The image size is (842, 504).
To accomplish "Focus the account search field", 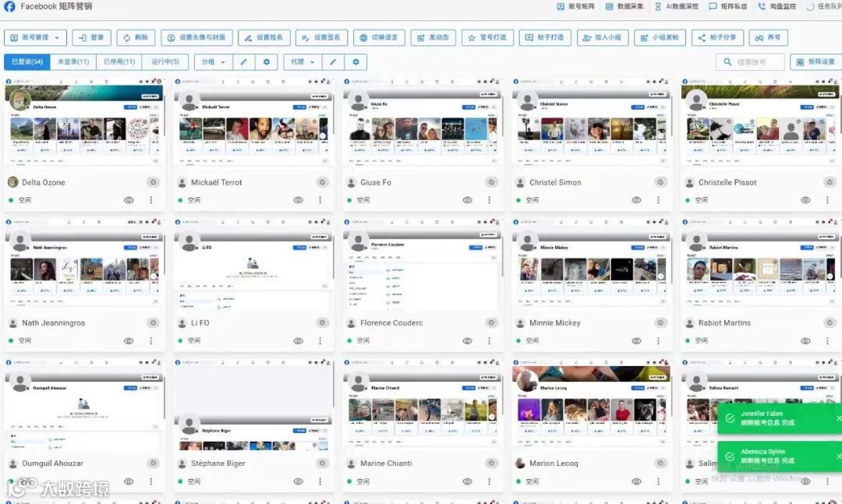I will pyautogui.click(x=750, y=62).
